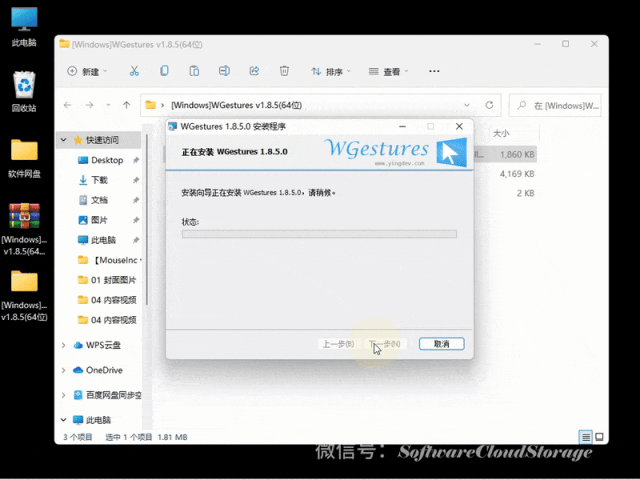Select WGestures WinRAR archive on desktop

pos(24,229)
